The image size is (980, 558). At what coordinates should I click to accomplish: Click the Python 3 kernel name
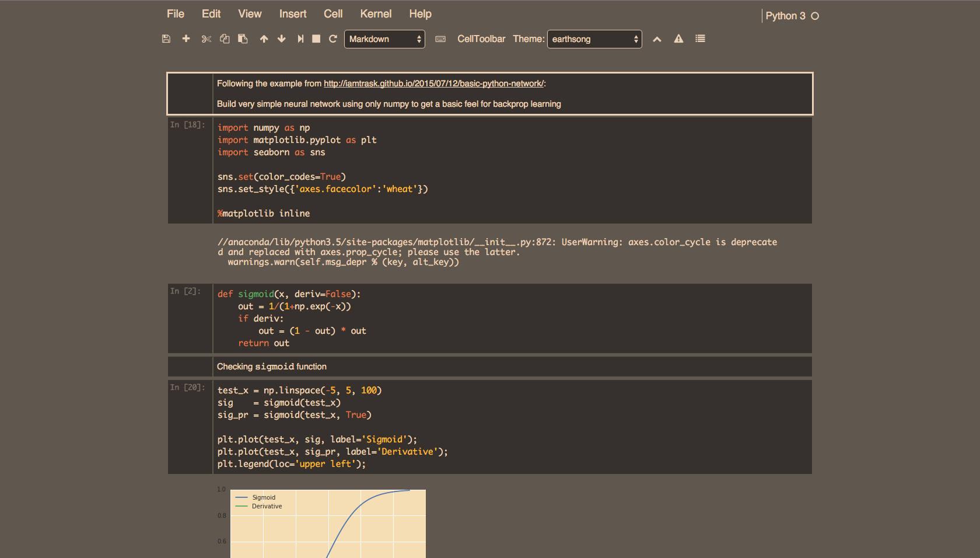pyautogui.click(x=785, y=16)
